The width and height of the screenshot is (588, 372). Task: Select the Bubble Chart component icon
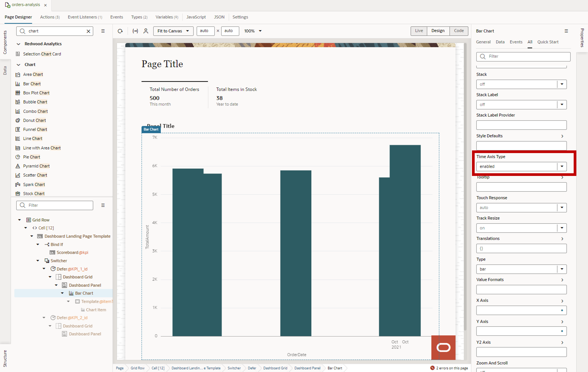tap(18, 102)
